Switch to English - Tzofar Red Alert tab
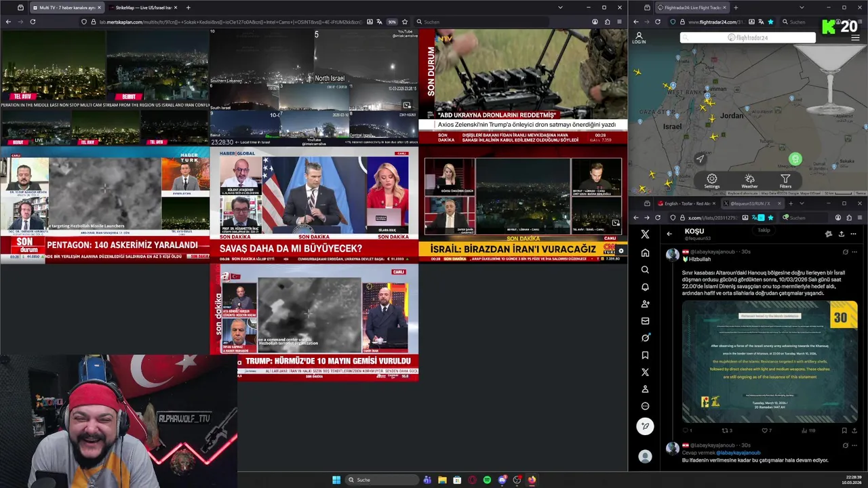 (686, 203)
